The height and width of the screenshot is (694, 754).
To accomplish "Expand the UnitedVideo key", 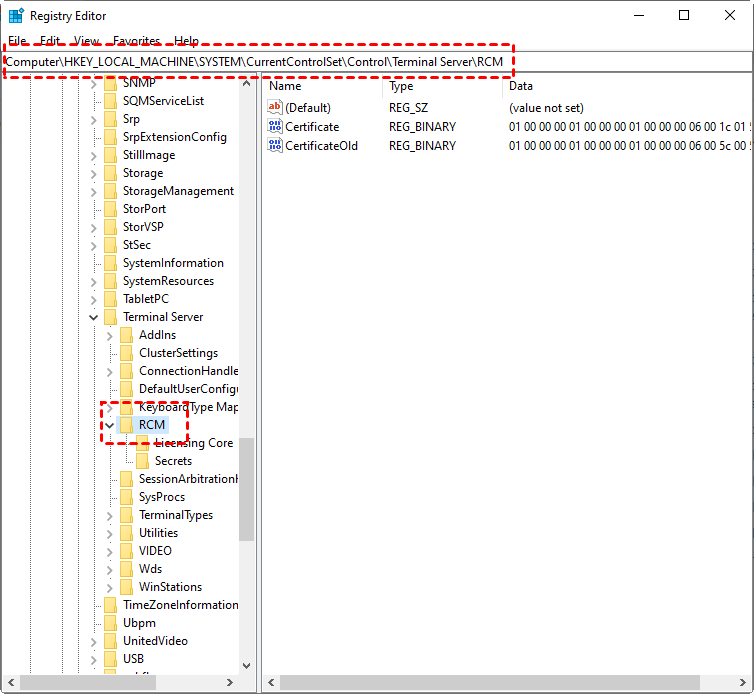I will (x=94, y=641).
